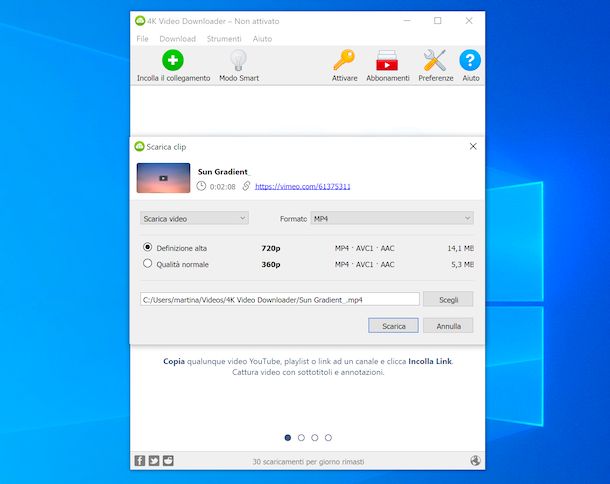This screenshot has height=484, width=610.
Task: Close the Scarica clip dialog
Action: click(x=473, y=146)
